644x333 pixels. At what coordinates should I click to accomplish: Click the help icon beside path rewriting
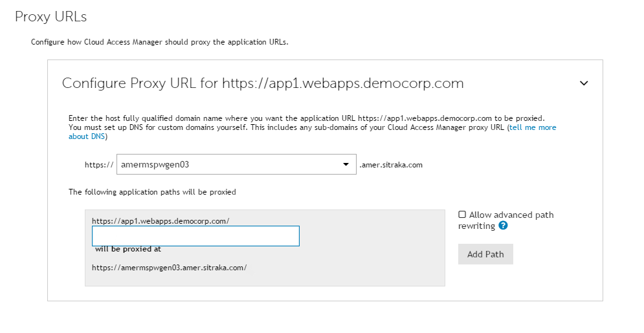(x=503, y=226)
